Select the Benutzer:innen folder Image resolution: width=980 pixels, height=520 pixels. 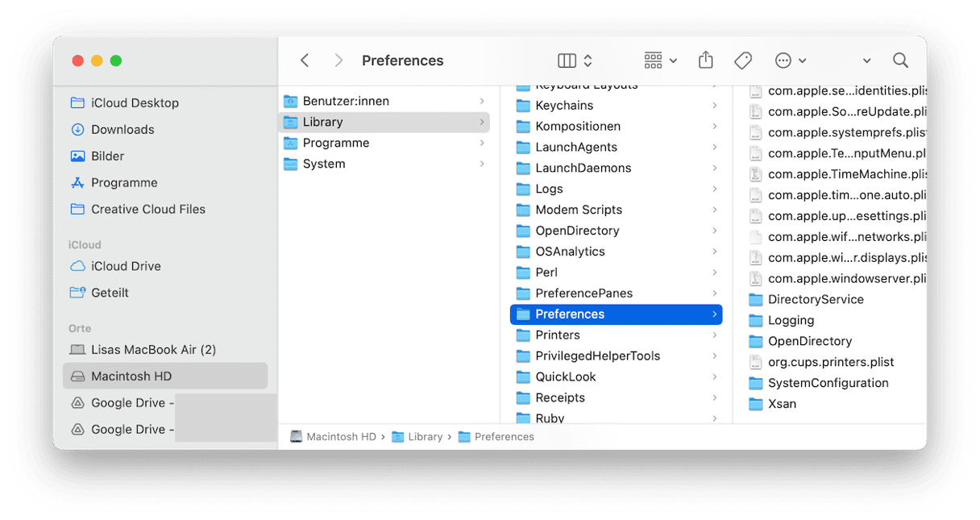tap(384, 101)
